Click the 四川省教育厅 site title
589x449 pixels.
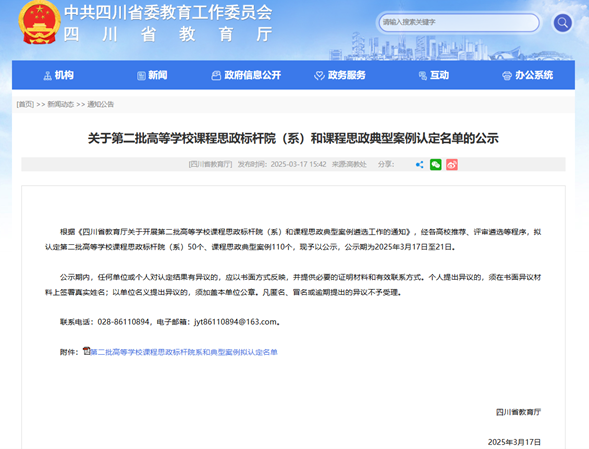click(x=168, y=34)
